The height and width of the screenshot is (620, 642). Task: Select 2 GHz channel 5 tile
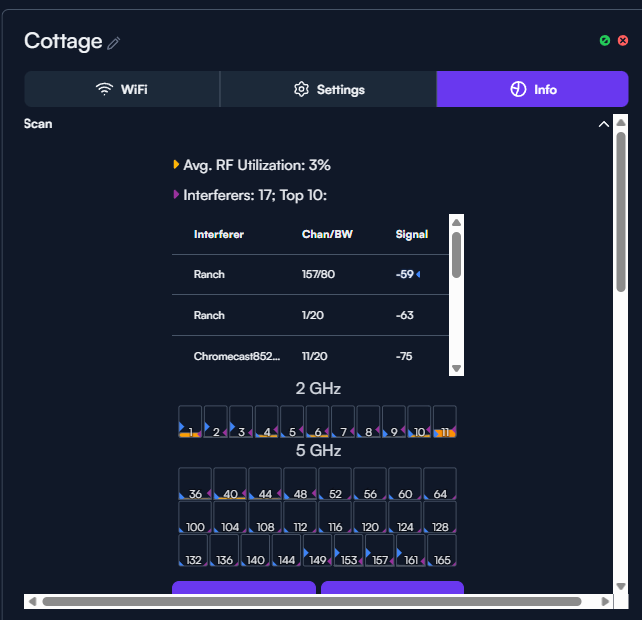pos(292,421)
